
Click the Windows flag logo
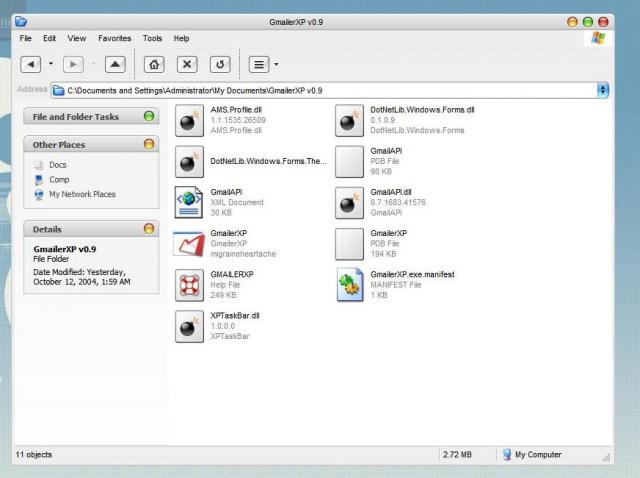[x=598, y=38]
